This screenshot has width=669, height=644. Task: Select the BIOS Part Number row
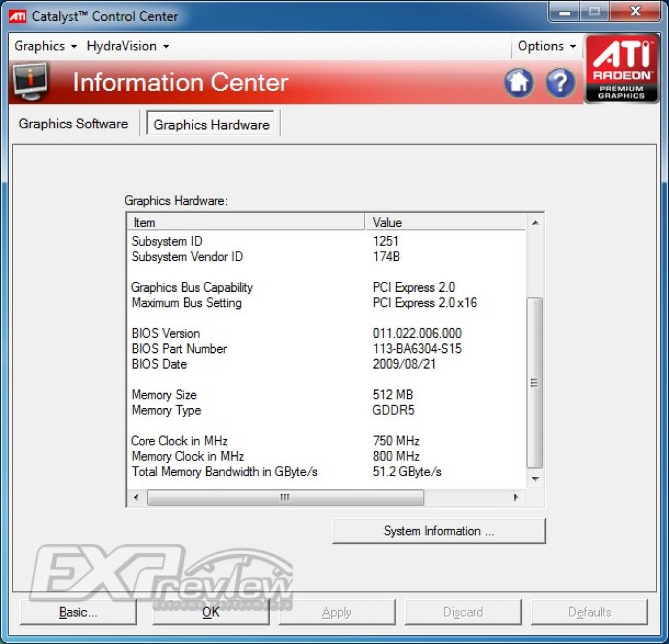[x=326, y=348]
